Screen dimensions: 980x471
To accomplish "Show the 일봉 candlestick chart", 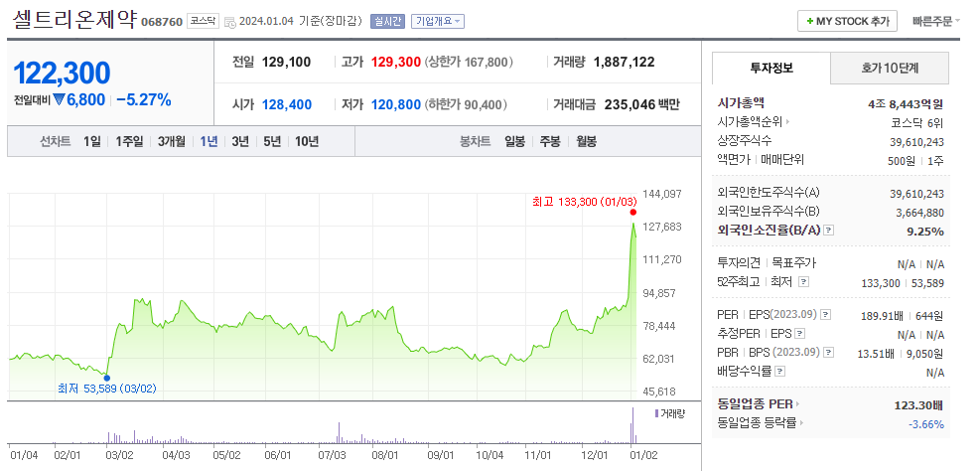I will click(515, 141).
